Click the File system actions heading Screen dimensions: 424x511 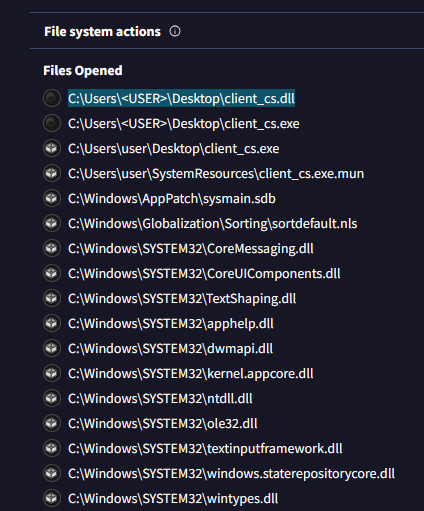click(x=102, y=32)
